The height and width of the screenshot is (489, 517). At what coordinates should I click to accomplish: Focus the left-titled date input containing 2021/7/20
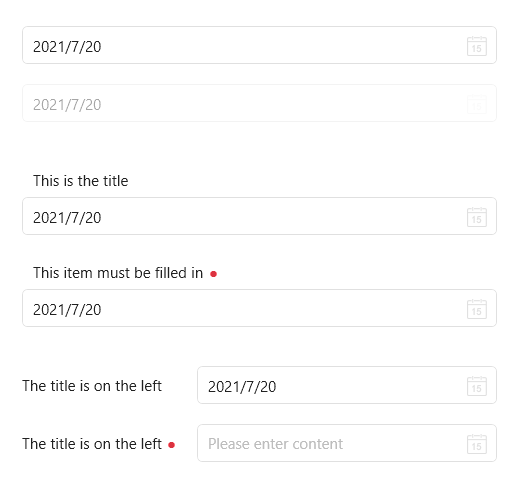(347, 385)
